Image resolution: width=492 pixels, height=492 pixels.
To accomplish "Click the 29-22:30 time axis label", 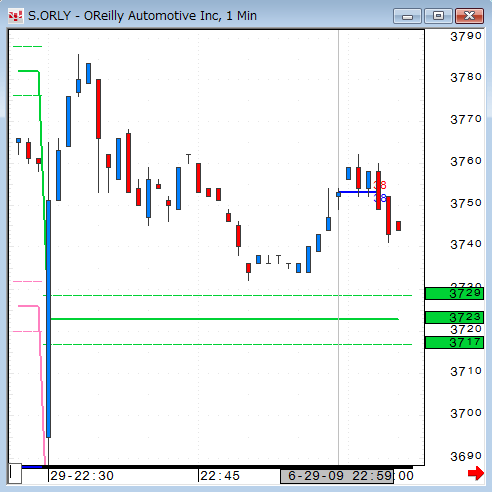I will tap(82, 476).
